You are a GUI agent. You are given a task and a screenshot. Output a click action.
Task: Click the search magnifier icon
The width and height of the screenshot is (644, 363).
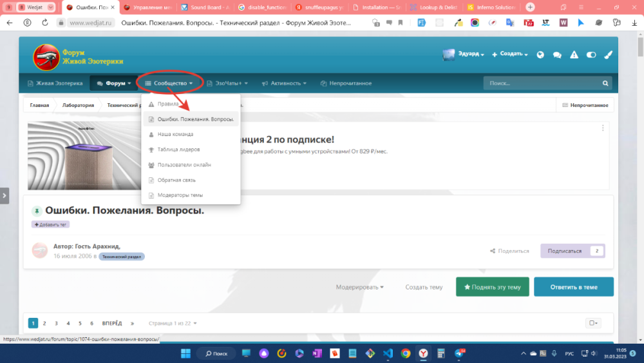click(x=605, y=83)
